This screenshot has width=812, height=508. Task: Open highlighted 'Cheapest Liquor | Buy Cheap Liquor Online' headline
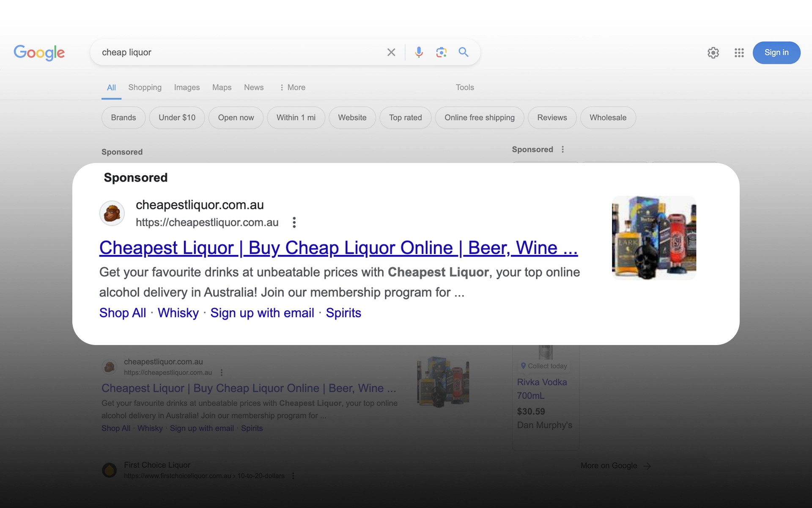[x=338, y=248]
